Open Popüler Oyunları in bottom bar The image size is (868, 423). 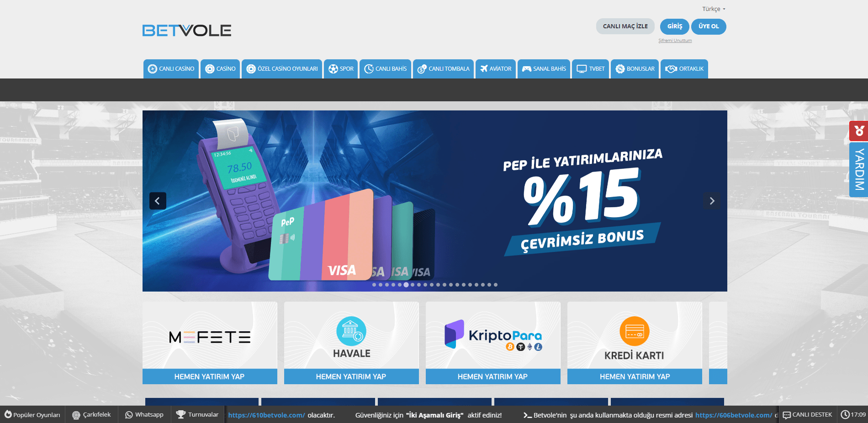[x=32, y=415]
